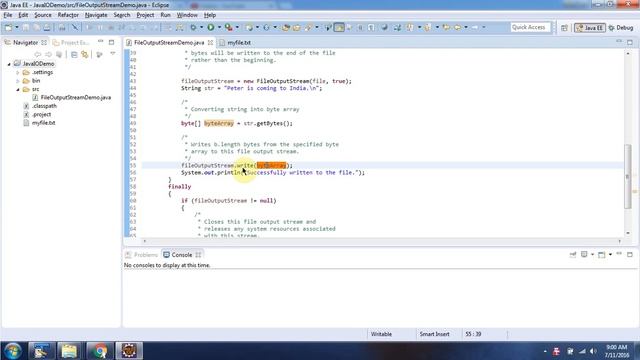Close the FileOutputStreamDemo.java editor tab

210,42
